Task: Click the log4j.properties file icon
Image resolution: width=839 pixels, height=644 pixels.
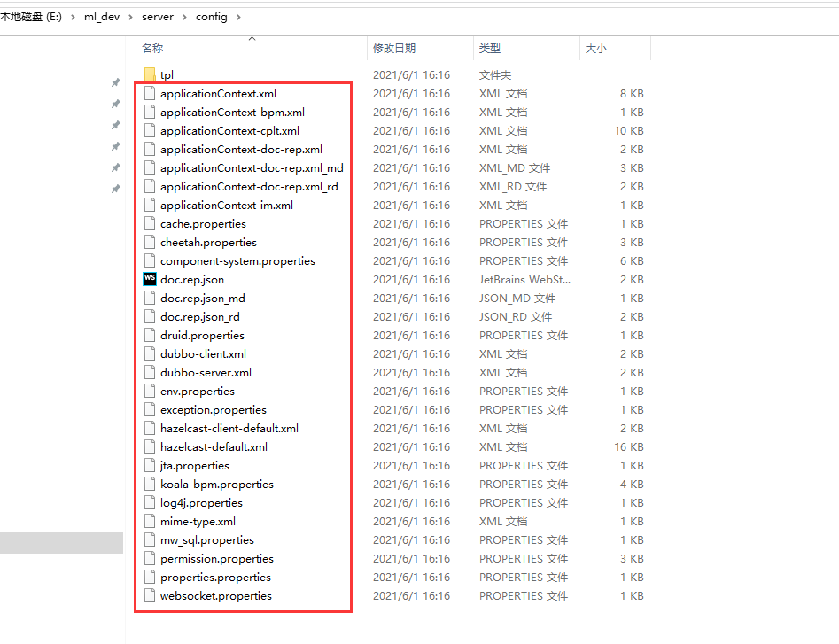Action: pos(150,503)
